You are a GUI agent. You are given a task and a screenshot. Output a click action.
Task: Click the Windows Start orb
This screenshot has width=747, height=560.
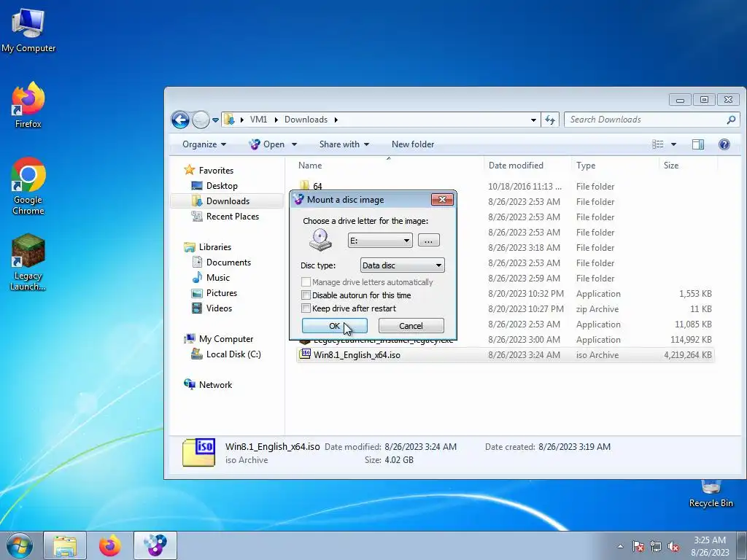click(x=20, y=545)
